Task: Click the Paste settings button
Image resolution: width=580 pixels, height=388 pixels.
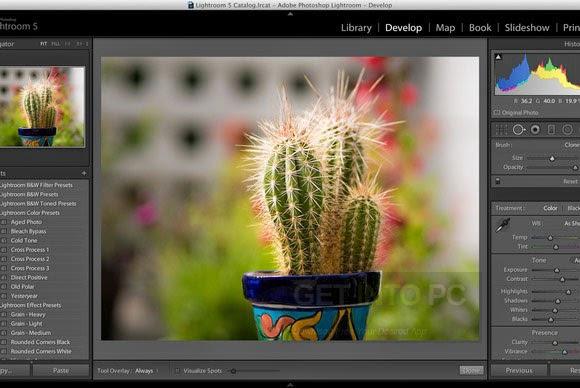Action: click(x=61, y=370)
